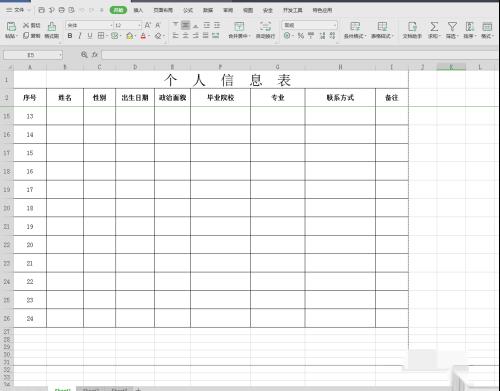Align text to top of cell
Image resolution: width=500 pixels, height=391 pixels.
pos(175,25)
